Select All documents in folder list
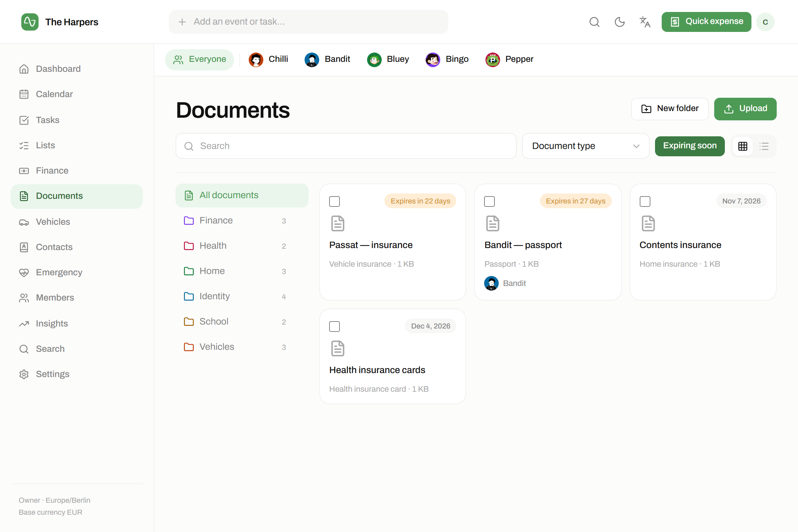Screen dimensions: 798x532 click(x=242, y=196)
